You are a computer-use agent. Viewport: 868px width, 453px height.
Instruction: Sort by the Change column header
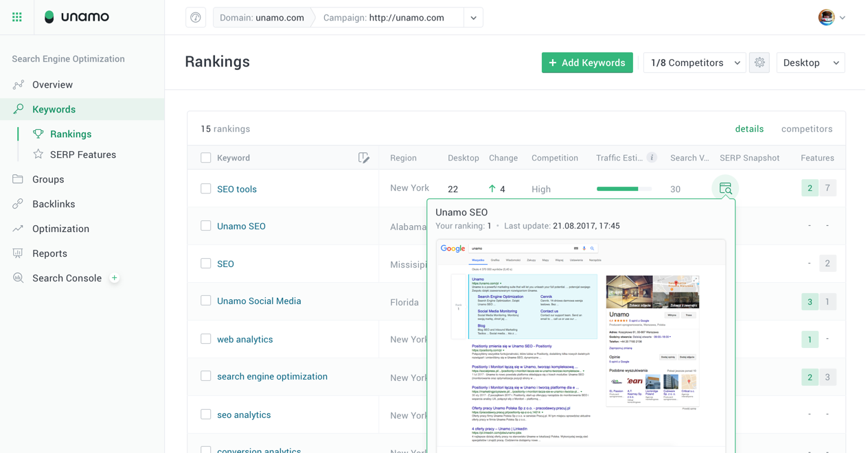click(503, 158)
